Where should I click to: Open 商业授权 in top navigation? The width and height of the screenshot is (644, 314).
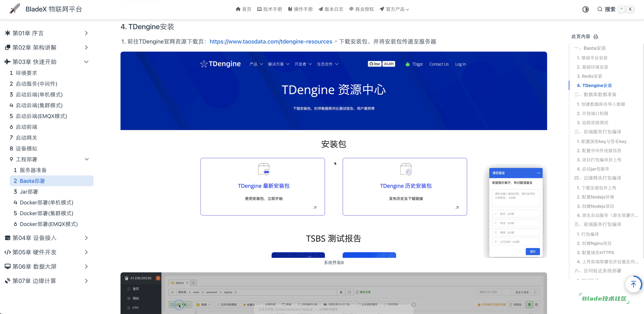pos(361,9)
